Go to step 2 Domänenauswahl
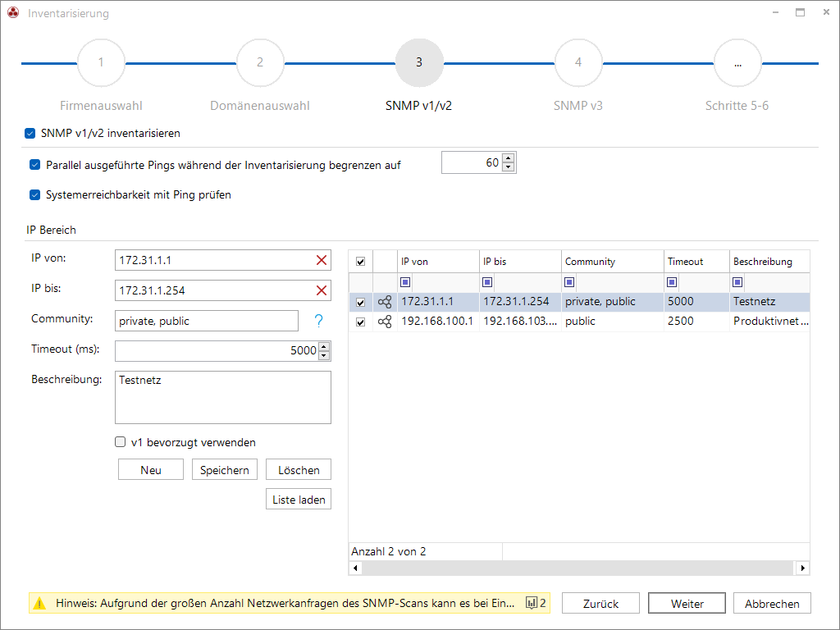Viewport: 840px width, 630px height. coord(260,62)
